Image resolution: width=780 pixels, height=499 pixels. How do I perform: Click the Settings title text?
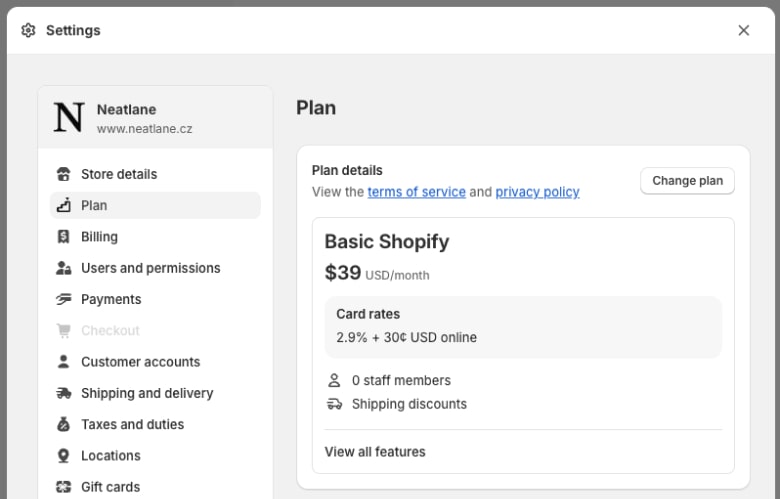point(73,30)
